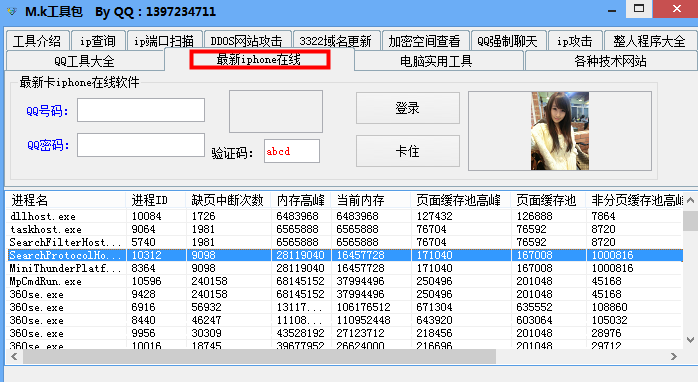Image resolution: width=698 pixels, height=382 pixels.
Task: Click the girl photo thumbnail
Action: click(x=560, y=131)
